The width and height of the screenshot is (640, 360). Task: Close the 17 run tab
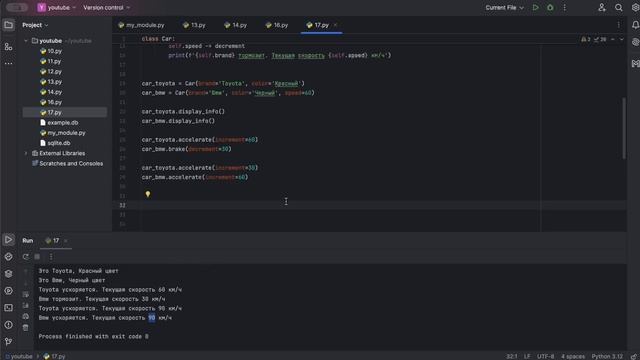(66, 241)
